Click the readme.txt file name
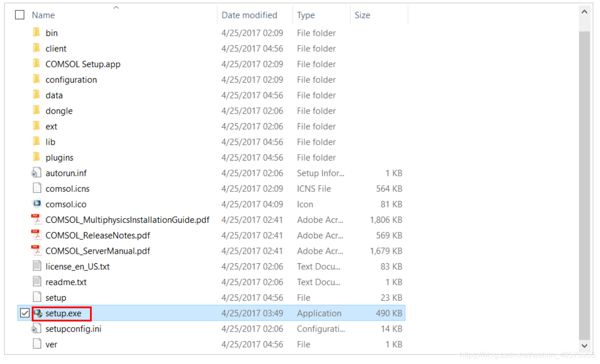Image resolution: width=600 pixels, height=364 pixels. (x=66, y=282)
